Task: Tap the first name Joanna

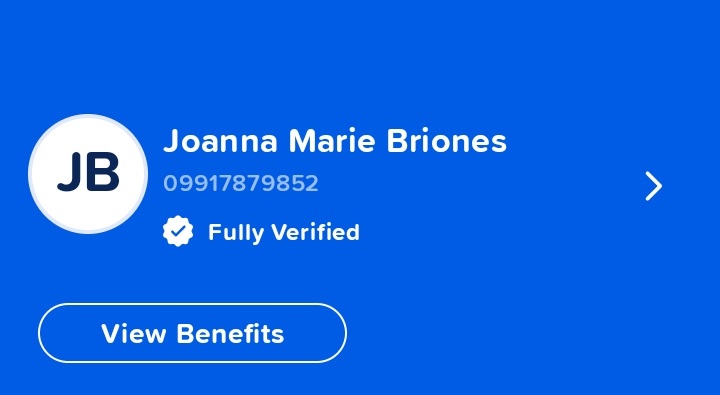Action: pyautogui.click(x=220, y=141)
